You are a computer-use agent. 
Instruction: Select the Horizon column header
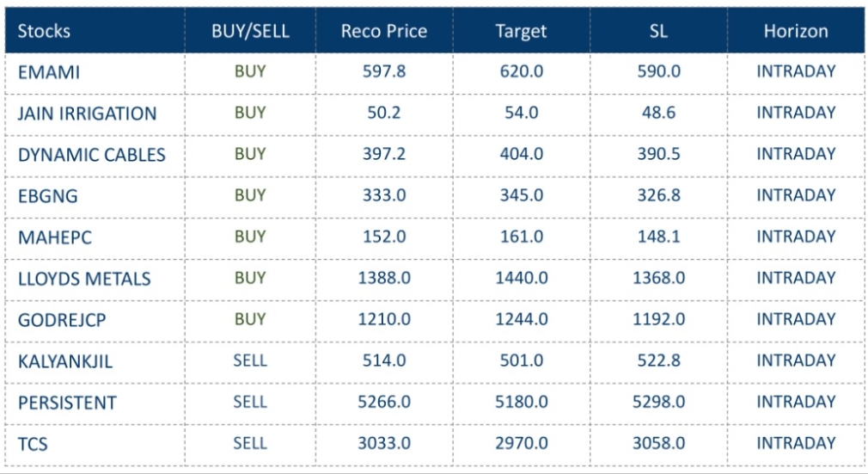pyautogui.click(x=796, y=31)
